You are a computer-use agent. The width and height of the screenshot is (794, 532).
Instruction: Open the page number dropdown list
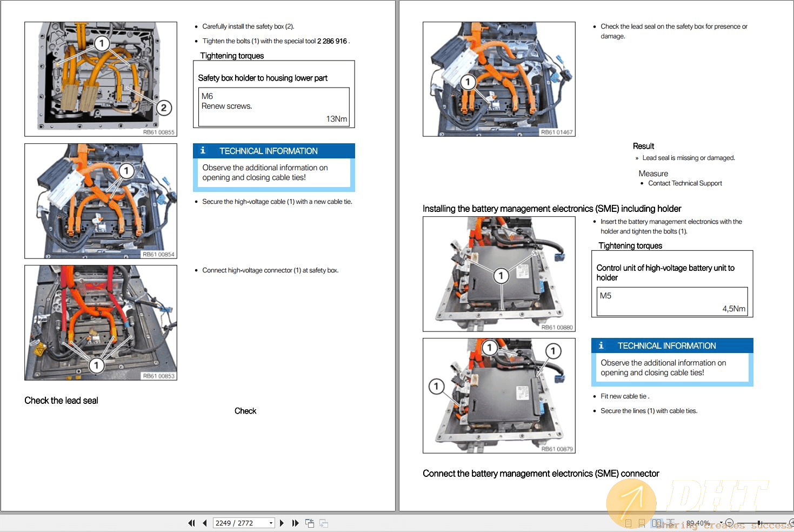[270, 523]
